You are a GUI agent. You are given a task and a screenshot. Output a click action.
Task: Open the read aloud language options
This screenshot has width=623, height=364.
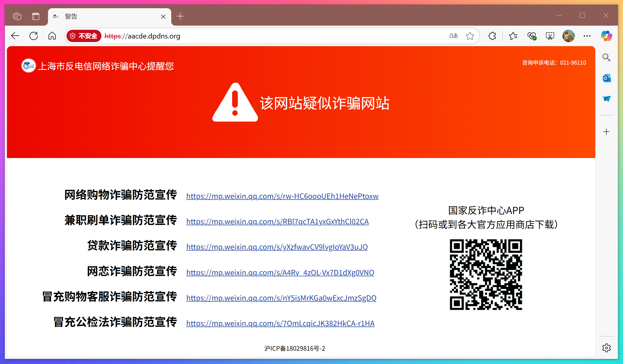453,36
